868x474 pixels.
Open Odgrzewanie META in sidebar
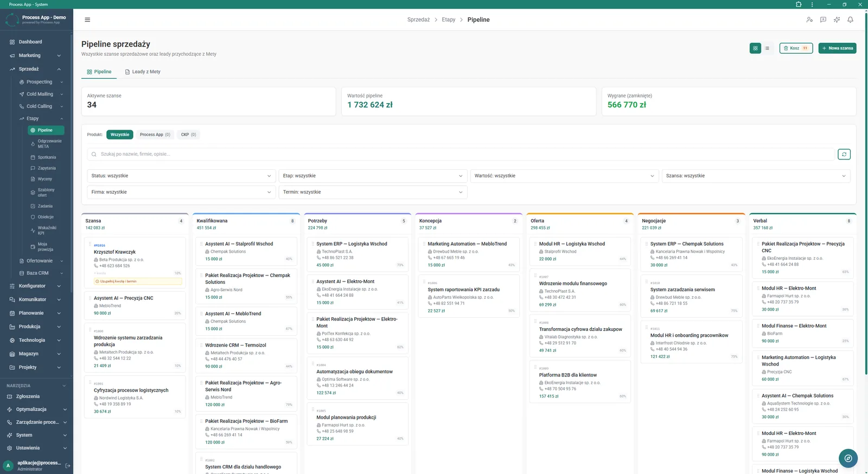tap(46, 144)
